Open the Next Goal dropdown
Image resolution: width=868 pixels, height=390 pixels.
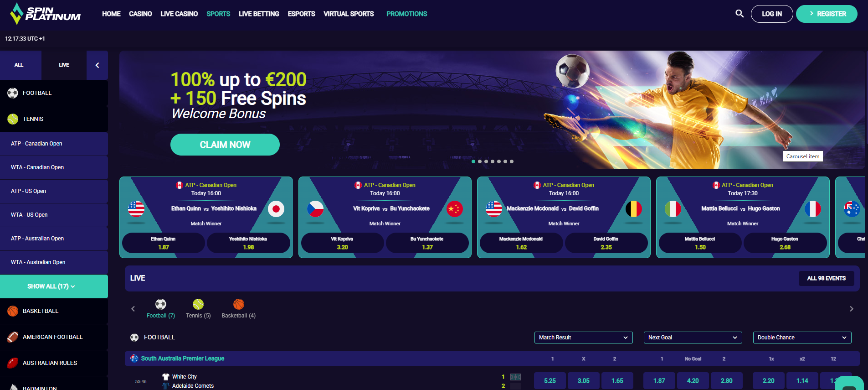(693, 338)
